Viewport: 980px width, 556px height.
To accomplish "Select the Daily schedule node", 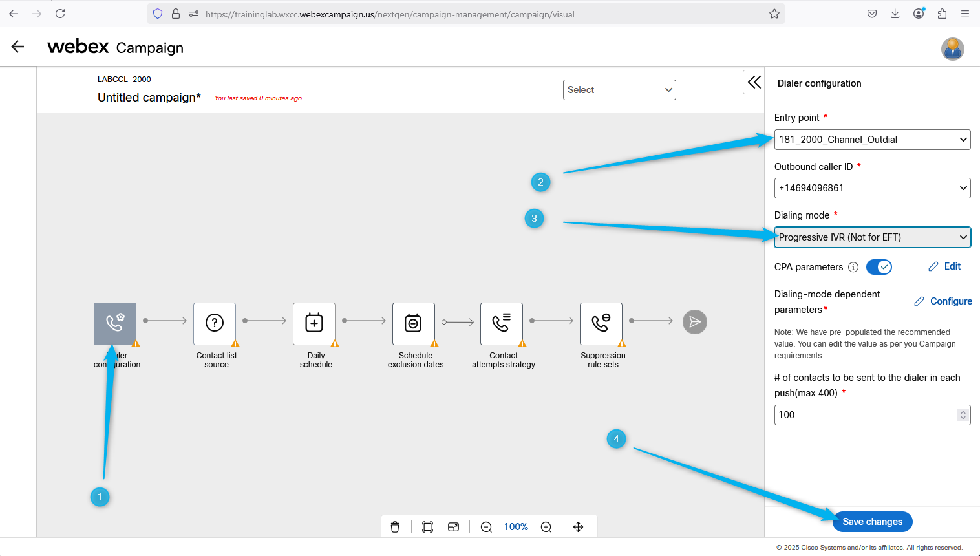I will pyautogui.click(x=314, y=323).
